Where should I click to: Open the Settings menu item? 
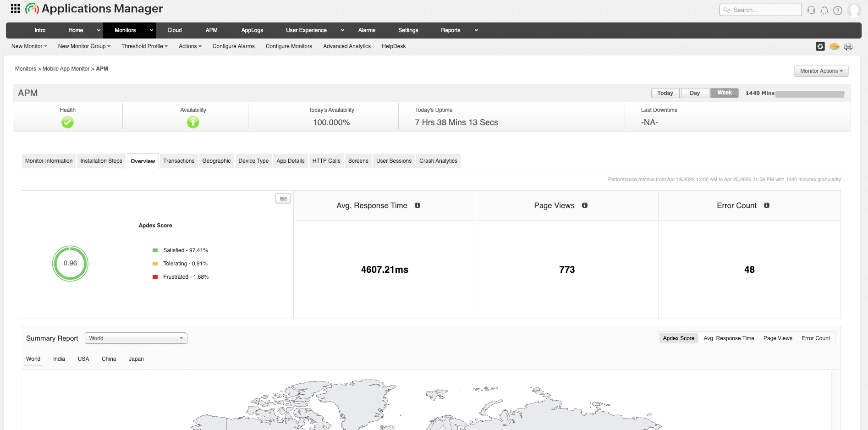pyautogui.click(x=408, y=30)
